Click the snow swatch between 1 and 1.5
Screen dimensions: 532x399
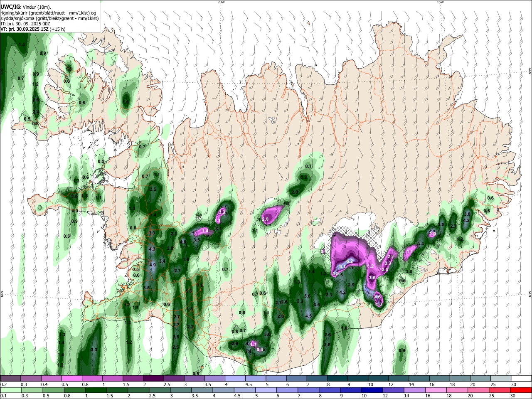(113, 379)
